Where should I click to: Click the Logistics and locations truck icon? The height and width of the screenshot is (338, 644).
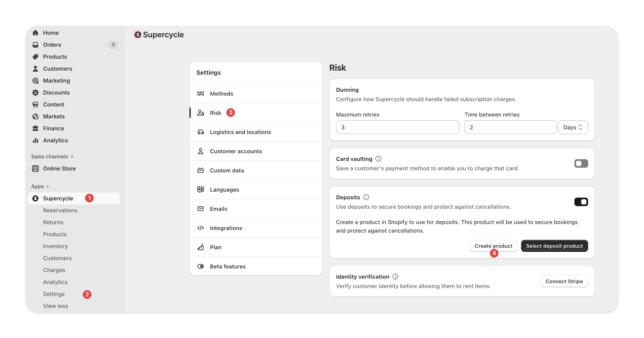click(x=201, y=132)
